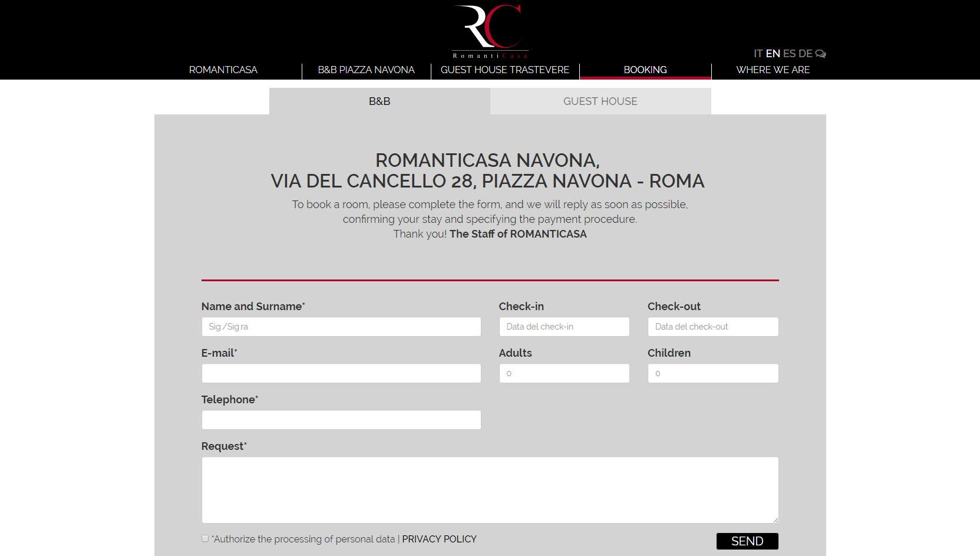The height and width of the screenshot is (556, 980).
Task: Focus the Telephone input field
Action: [341, 420]
